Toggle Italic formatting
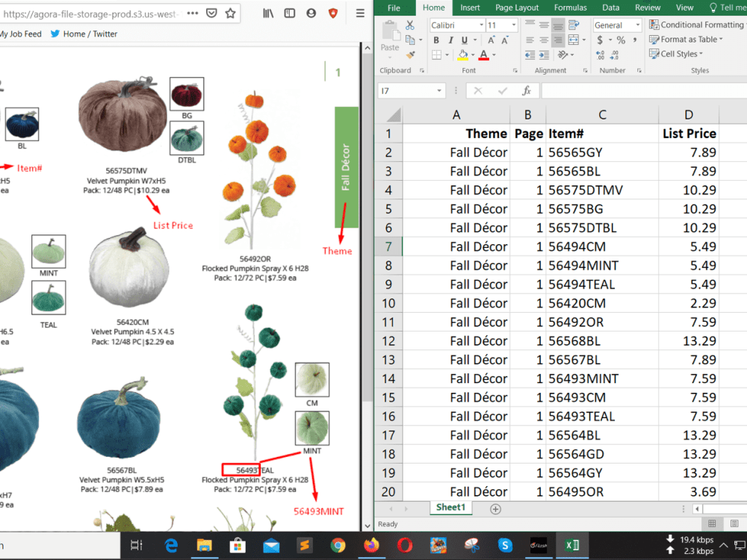This screenshot has height=560, width=747. coord(450,40)
